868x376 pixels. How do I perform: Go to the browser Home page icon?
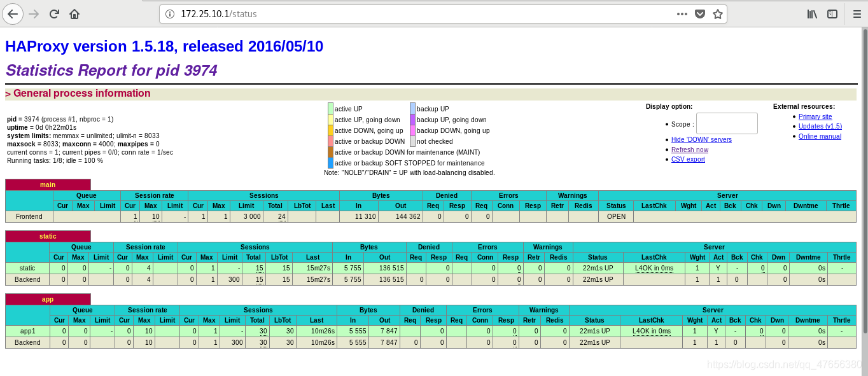[74, 13]
